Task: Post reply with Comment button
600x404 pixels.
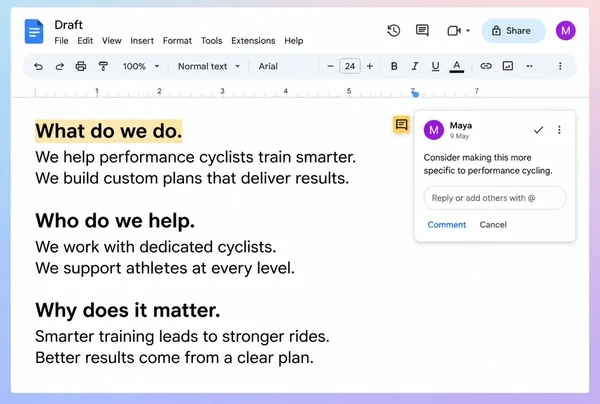Action: 447,225
